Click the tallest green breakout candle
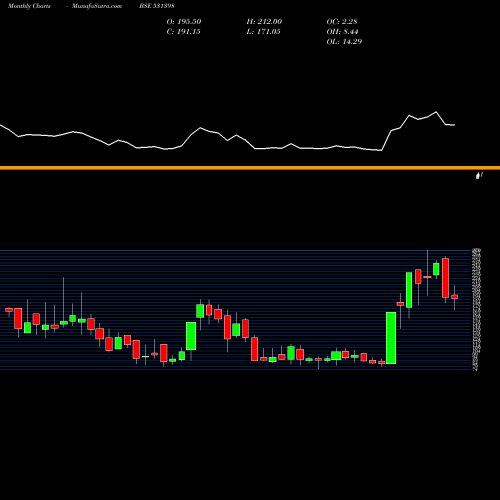Screen dimensions: 500x500 [x=391, y=338]
